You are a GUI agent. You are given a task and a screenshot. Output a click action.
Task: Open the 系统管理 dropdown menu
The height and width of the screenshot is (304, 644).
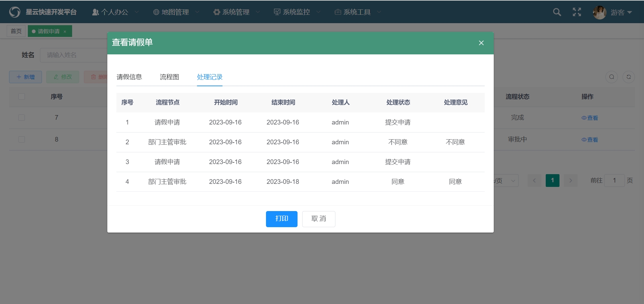tap(236, 12)
